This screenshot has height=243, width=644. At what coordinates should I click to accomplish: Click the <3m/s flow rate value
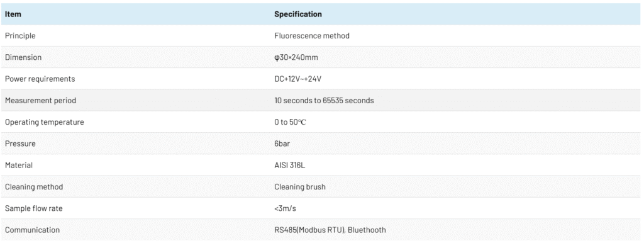click(x=285, y=208)
